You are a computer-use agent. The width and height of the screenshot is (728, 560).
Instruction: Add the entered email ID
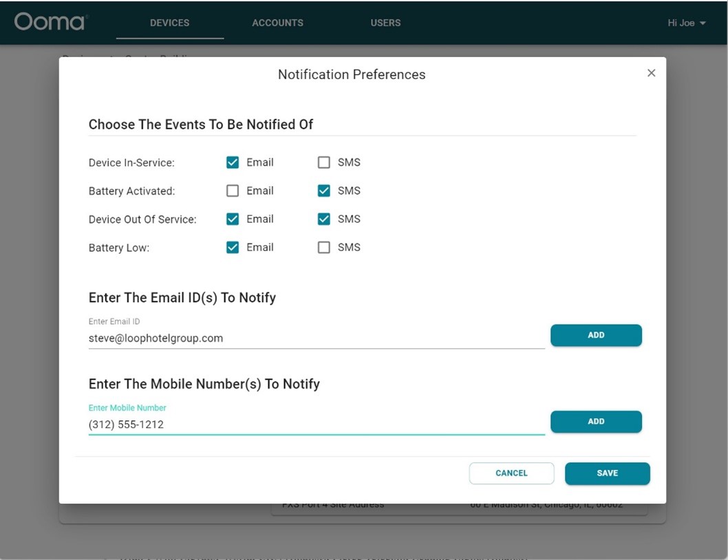click(596, 335)
